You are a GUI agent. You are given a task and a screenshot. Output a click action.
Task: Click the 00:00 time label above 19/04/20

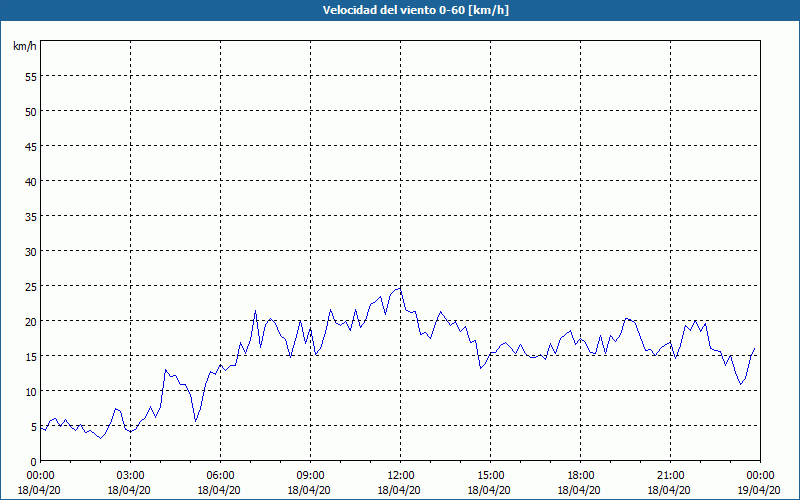760,476
